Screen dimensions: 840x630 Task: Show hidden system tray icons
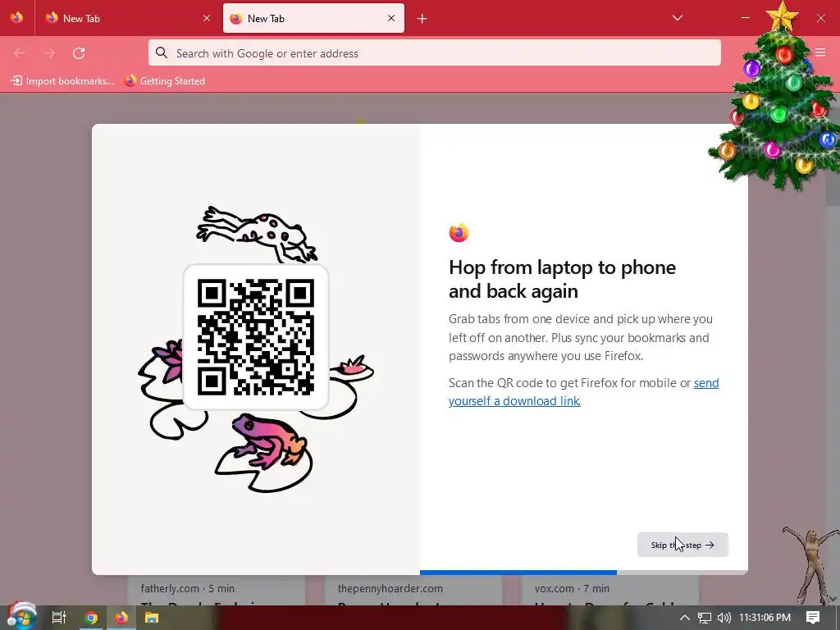685,618
